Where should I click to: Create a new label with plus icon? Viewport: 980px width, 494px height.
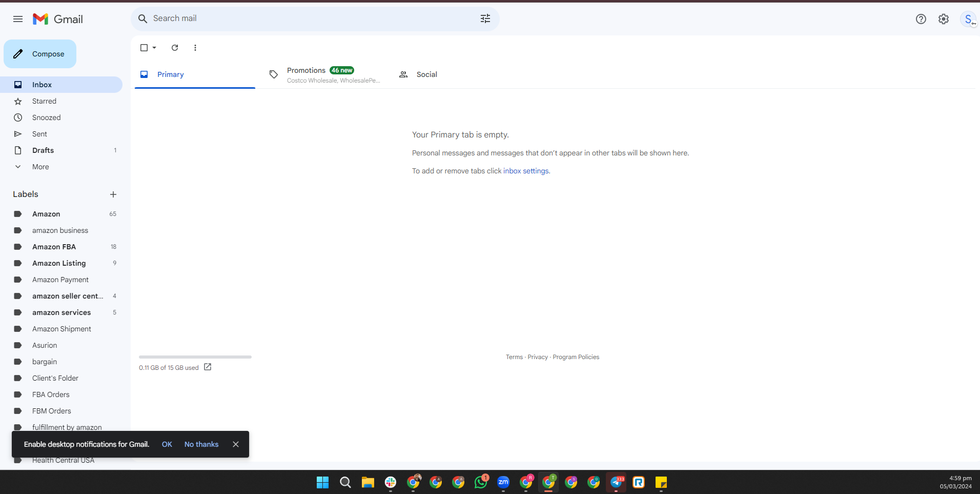point(113,194)
